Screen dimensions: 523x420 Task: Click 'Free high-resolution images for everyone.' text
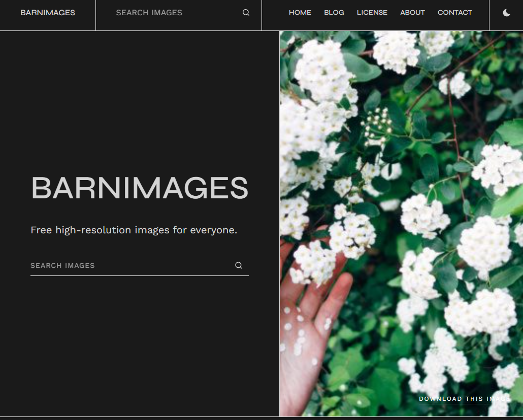click(134, 230)
